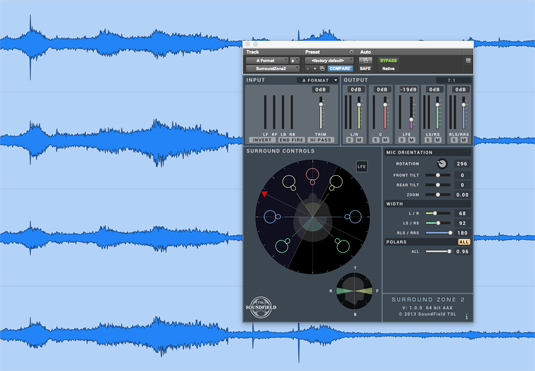Image resolution: width=535 pixels, height=371 pixels.
Task: Click the COMPARE button
Action: (x=340, y=69)
